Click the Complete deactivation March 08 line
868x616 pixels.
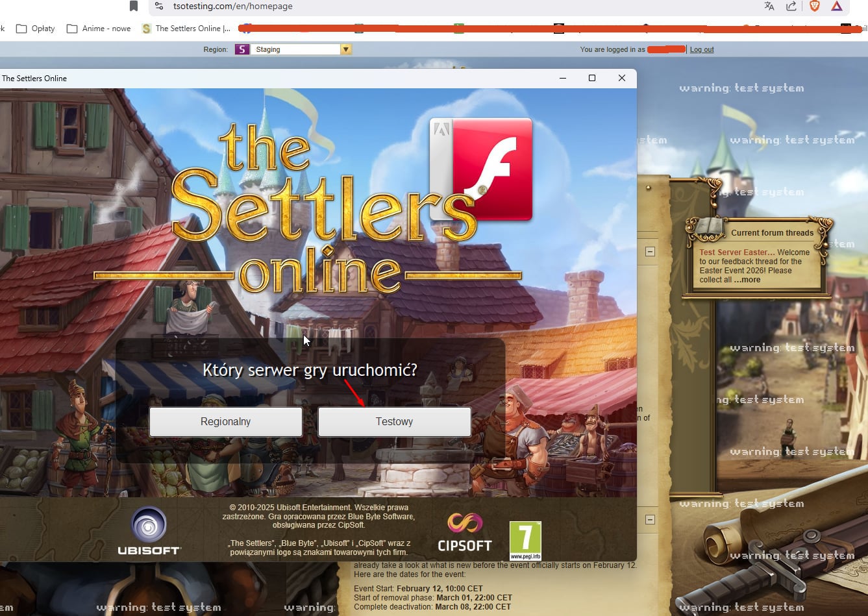[x=432, y=607]
